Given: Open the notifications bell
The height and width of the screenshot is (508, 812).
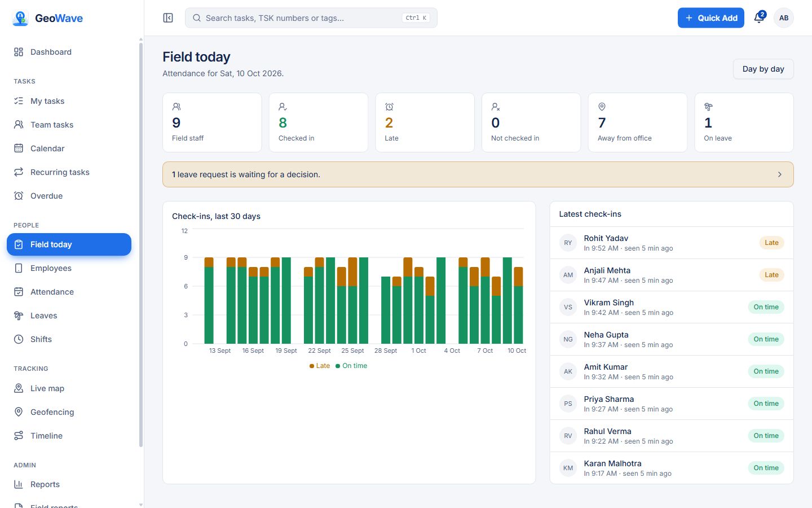Looking at the screenshot, I should coord(759,18).
